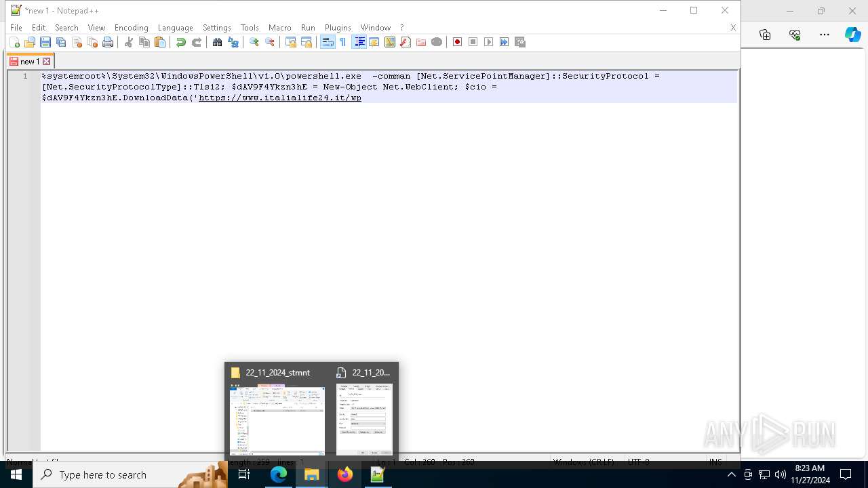
Task: Click the Folder as Workspace icon
Action: tap(421, 42)
